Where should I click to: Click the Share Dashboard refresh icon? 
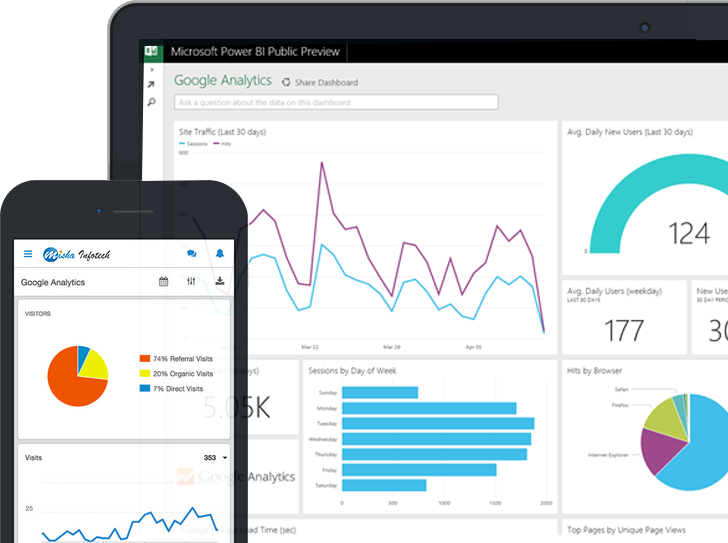click(286, 82)
